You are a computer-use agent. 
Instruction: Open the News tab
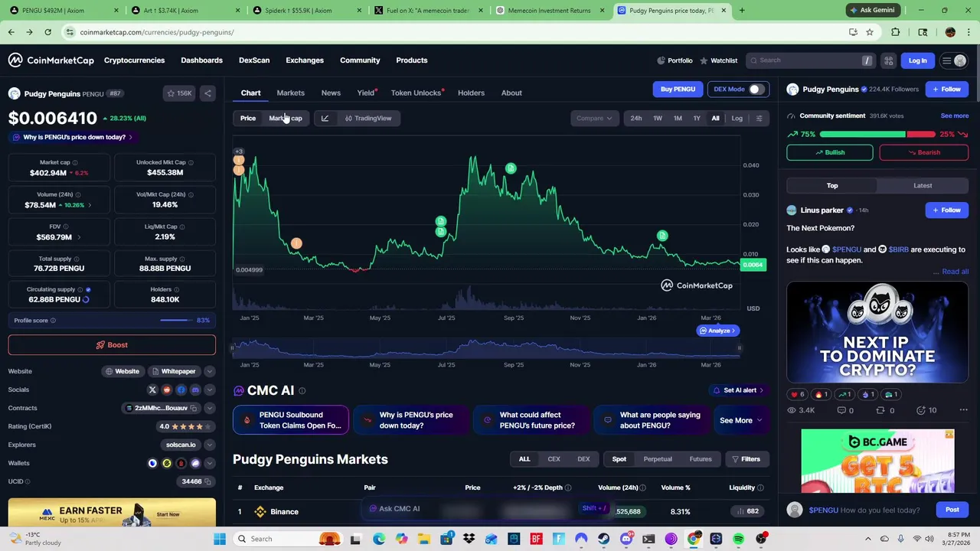point(331,93)
